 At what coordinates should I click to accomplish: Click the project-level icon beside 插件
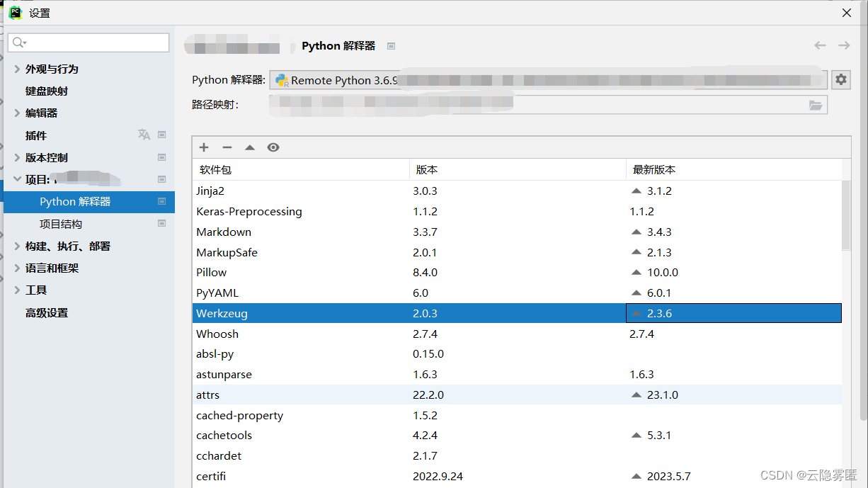click(161, 135)
